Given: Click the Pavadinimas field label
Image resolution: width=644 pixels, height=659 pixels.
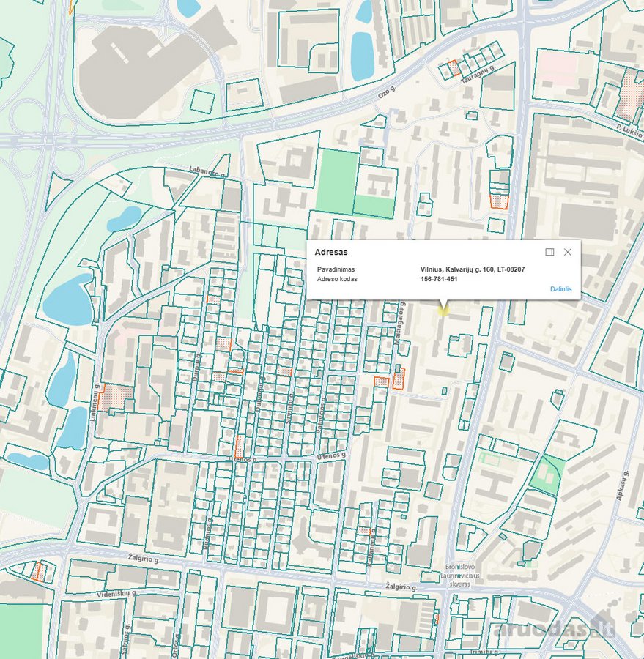Looking at the screenshot, I should click(336, 269).
